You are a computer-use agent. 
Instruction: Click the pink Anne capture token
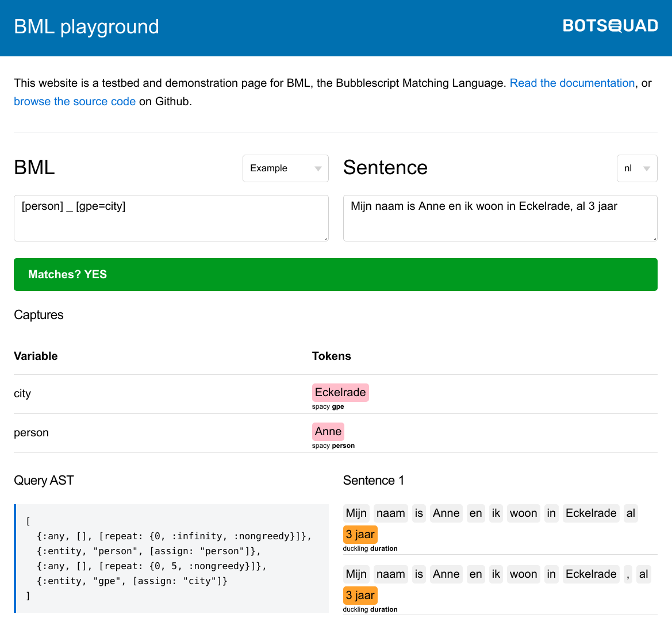[x=328, y=432]
